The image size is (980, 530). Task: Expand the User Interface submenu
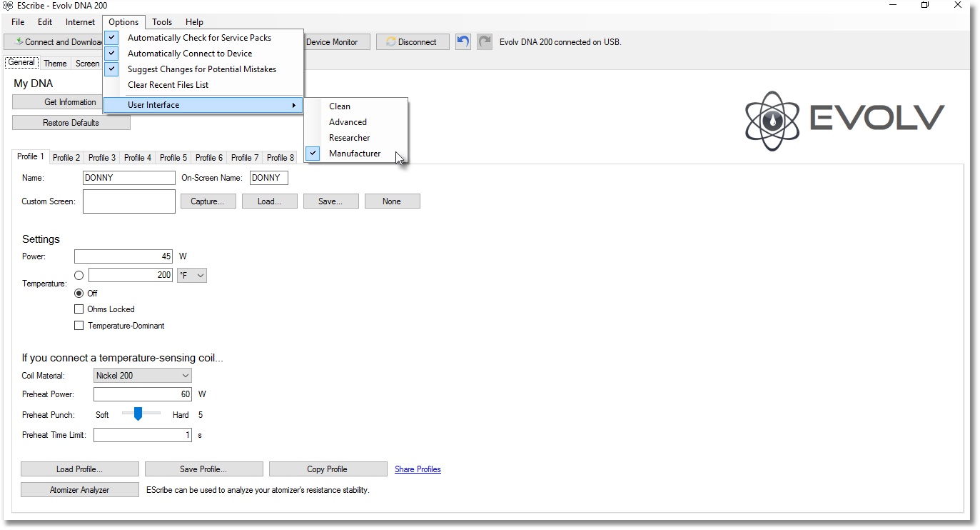pyautogui.click(x=203, y=105)
